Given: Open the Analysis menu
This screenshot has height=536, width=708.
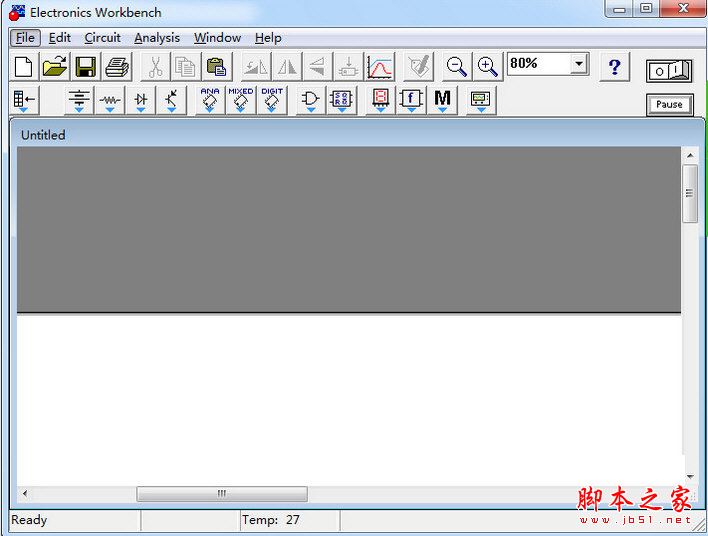Looking at the screenshot, I should pos(157,38).
